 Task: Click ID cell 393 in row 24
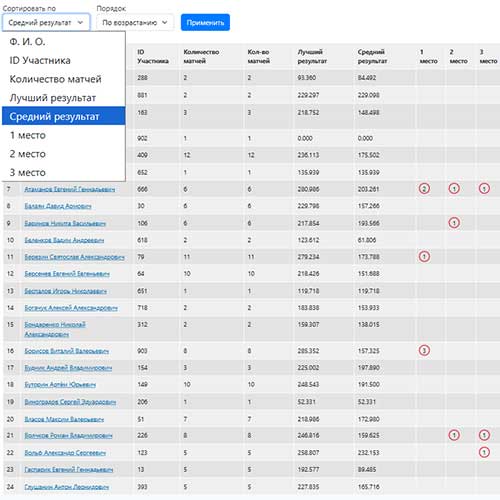point(142,487)
